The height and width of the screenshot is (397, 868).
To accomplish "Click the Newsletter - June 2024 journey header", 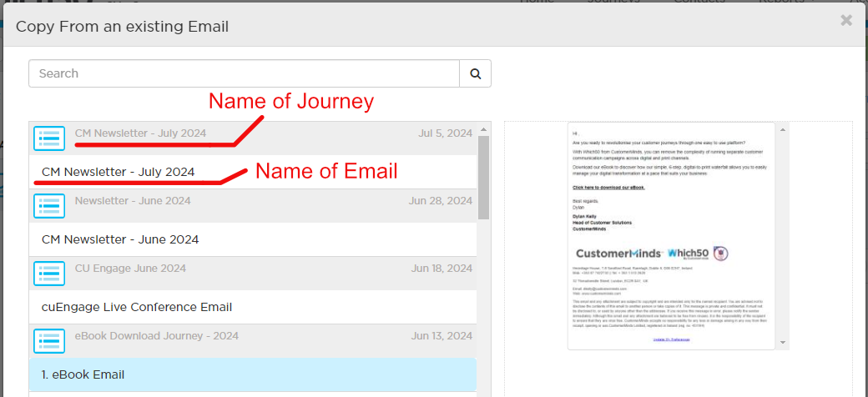I will (253, 206).
